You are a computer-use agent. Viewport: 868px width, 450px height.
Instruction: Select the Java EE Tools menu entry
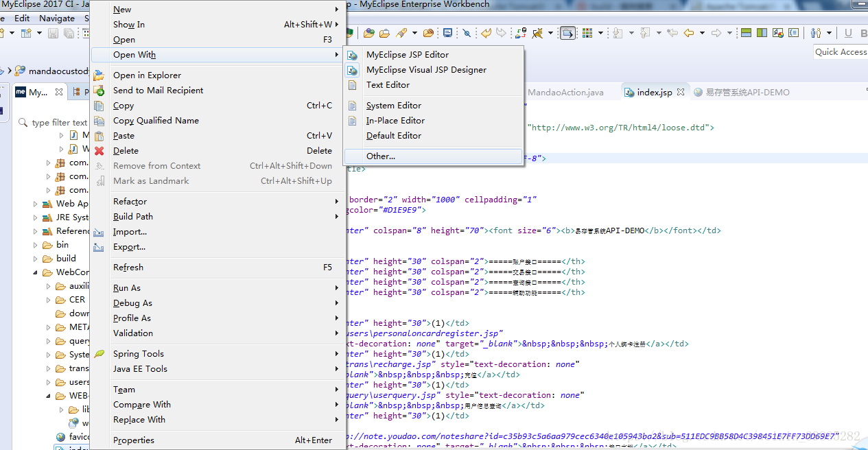(x=218, y=369)
